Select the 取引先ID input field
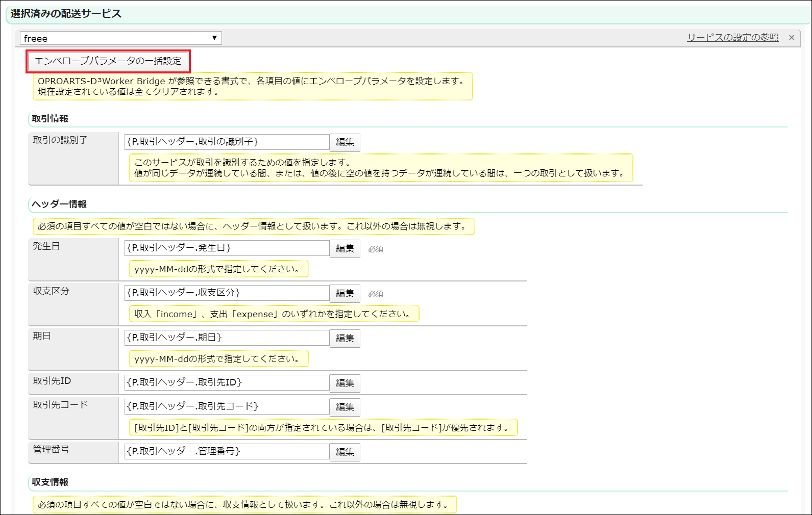The height and width of the screenshot is (515, 812). tap(227, 383)
